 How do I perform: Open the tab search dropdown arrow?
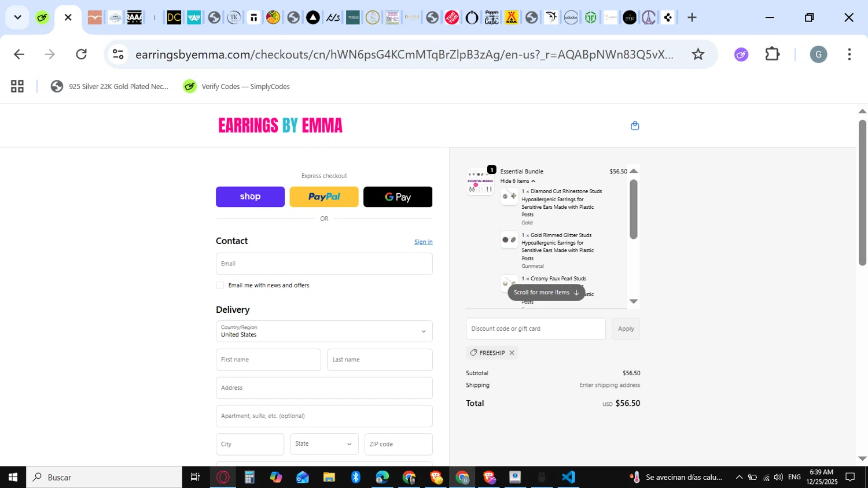(17, 17)
